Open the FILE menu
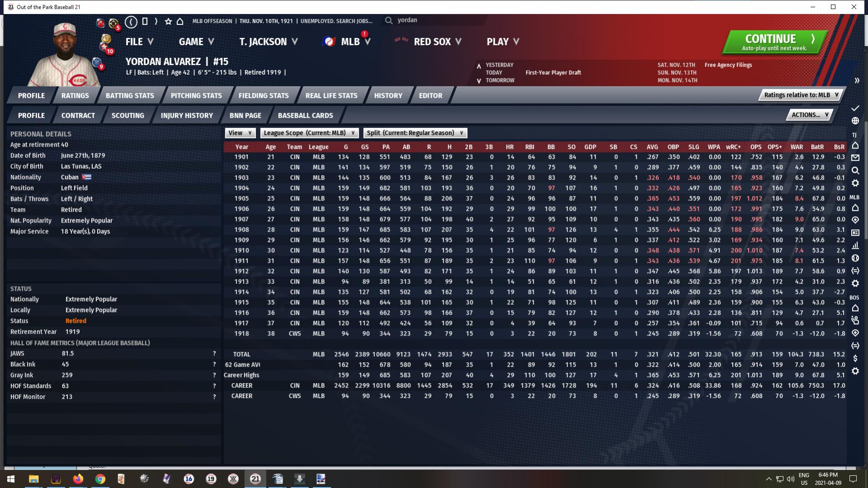The width and height of the screenshot is (868, 488). pos(139,42)
